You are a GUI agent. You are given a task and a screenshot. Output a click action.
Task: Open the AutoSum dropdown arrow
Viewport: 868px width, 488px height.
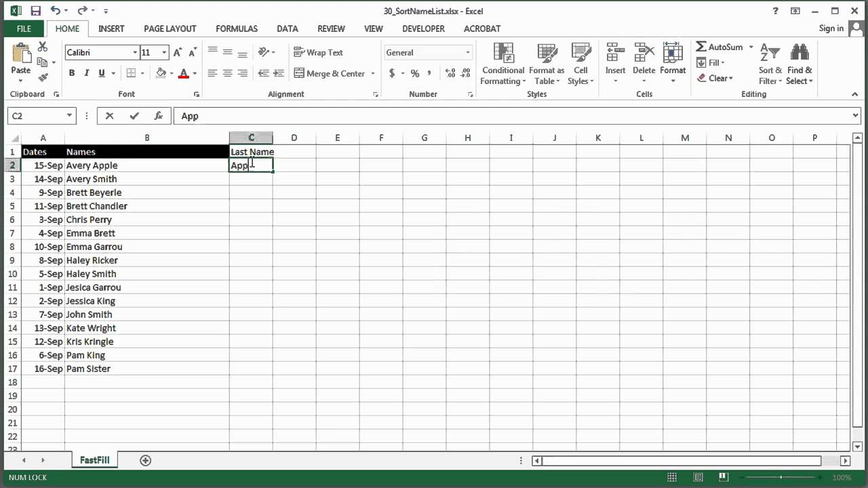[751, 47]
